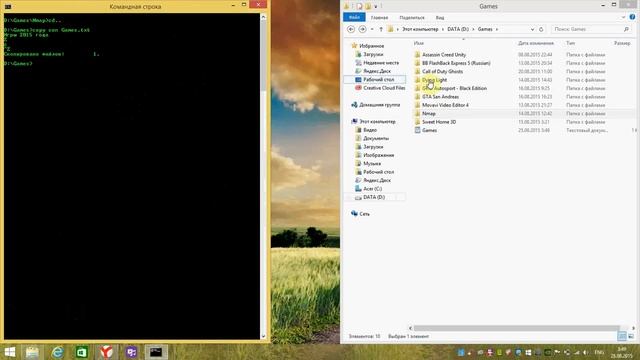Open the Файл tab in Explorer
This screenshot has height=360, width=640.
354,18
